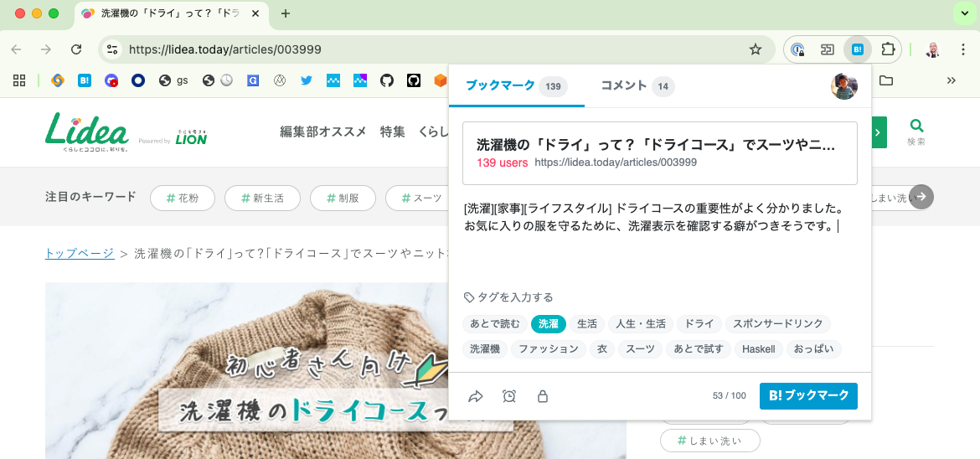Open the 編集部オススメ menu item

coord(323,132)
